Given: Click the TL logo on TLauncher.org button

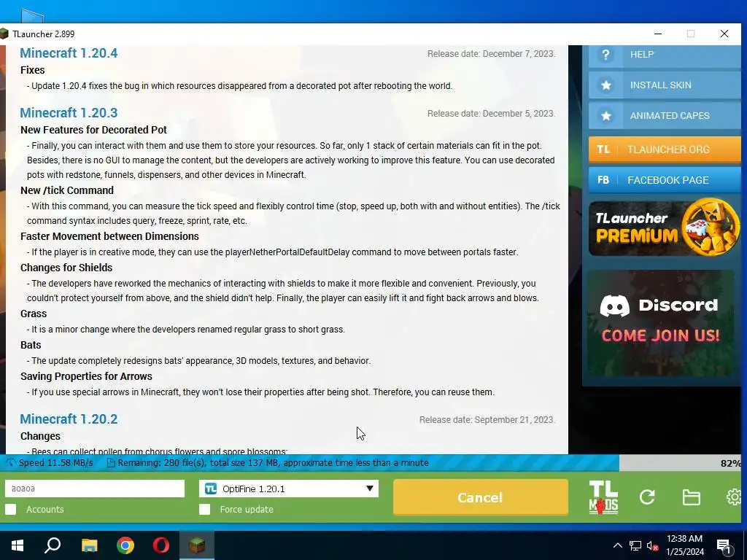Looking at the screenshot, I should [603, 149].
